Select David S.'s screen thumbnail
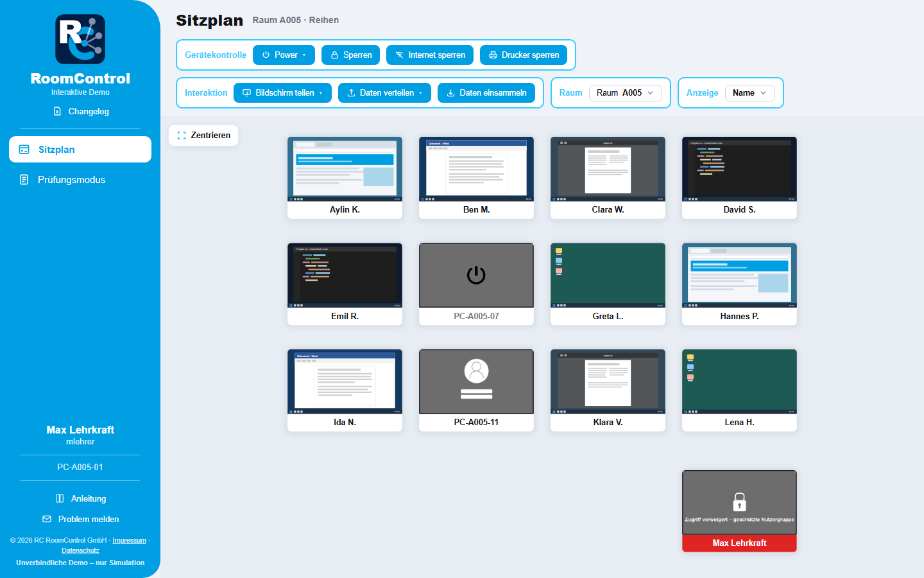This screenshot has height=578, width=924. coord(739,169)
